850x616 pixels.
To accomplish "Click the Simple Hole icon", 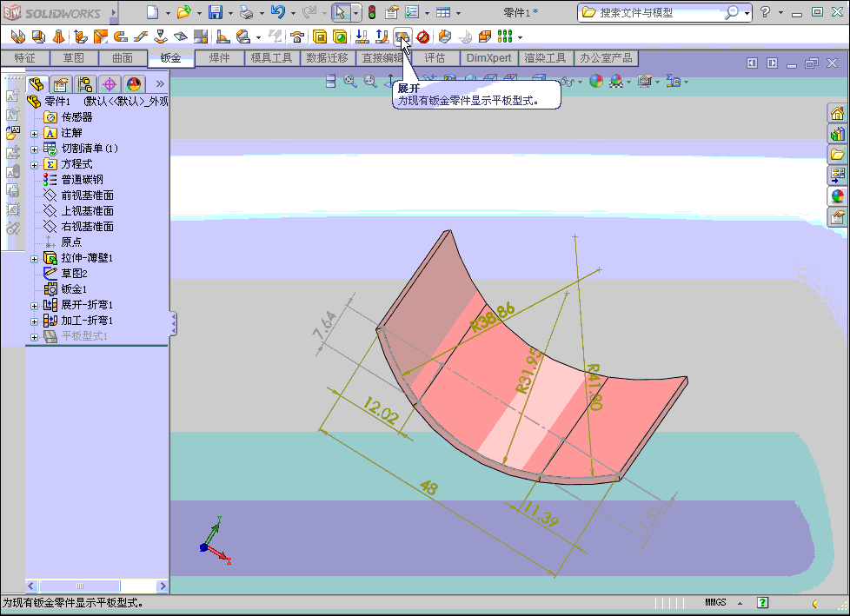I will click(x=340, y=36).
